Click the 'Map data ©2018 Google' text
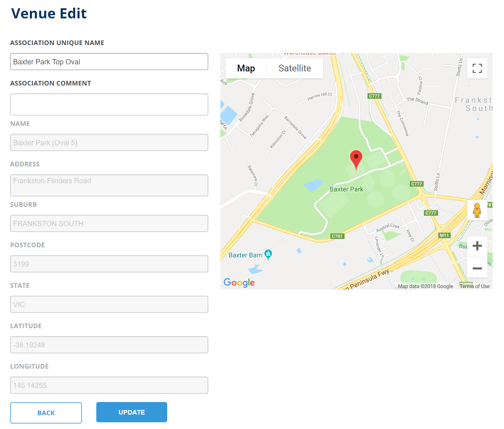 pyautogui.click(x=425, y=286)
